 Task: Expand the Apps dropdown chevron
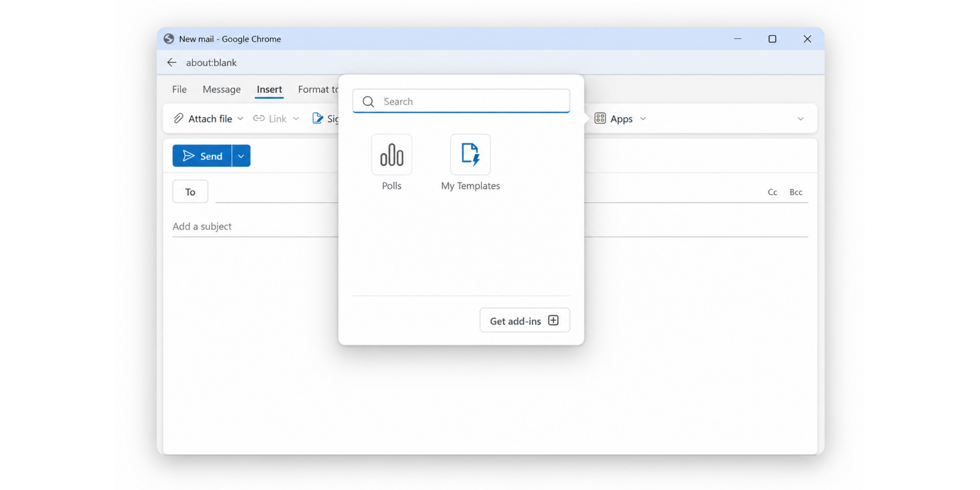[643, 119]
